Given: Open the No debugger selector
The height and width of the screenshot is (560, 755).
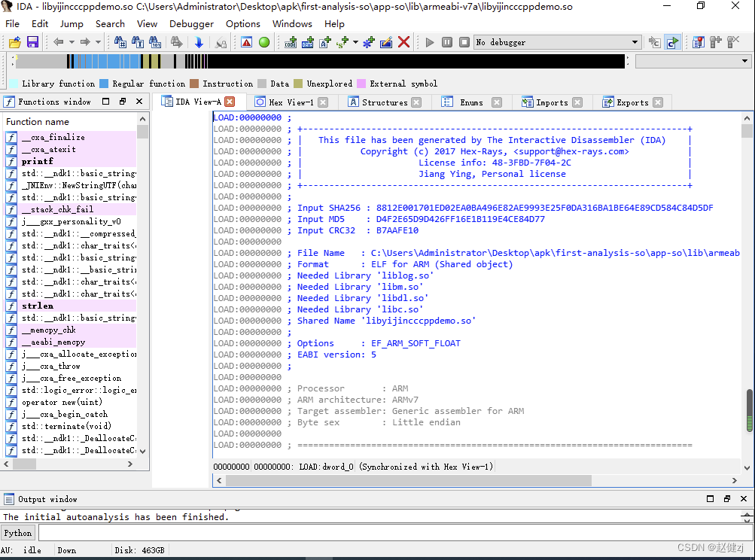Looking at the screenshot, I should tap(557, 41).
